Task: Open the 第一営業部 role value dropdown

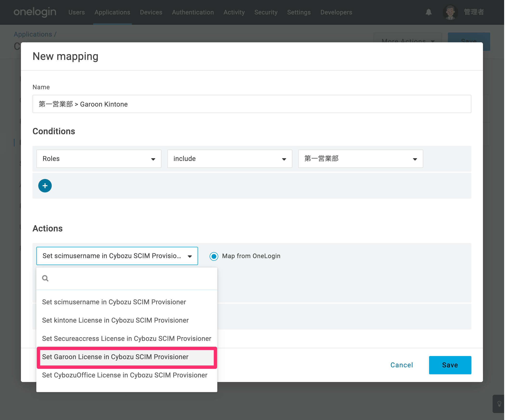Action: click(x=360, y=159)
